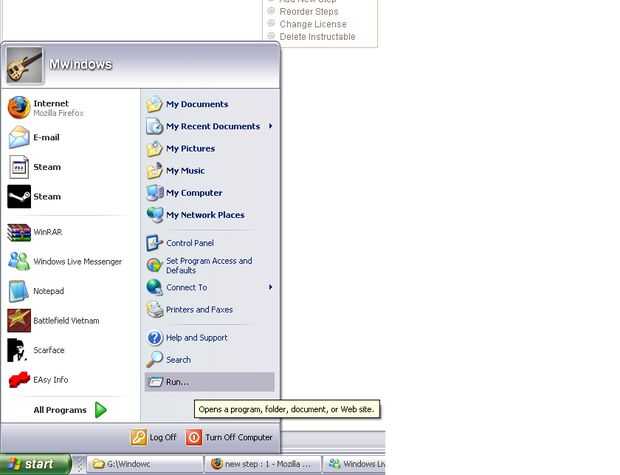Click the Start button
Viewport: 620px width, 475px height.
click(x=35, y=464)
